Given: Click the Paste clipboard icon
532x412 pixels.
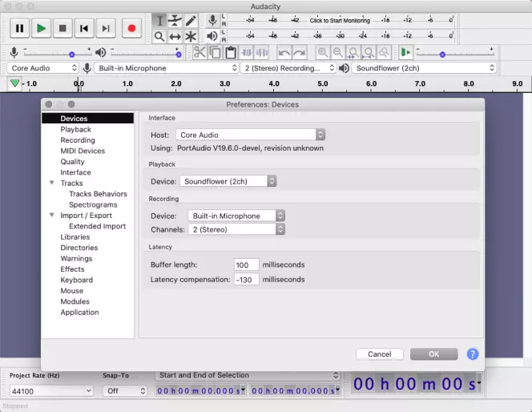Looking at the screenshot, I should tap(231, 53).
